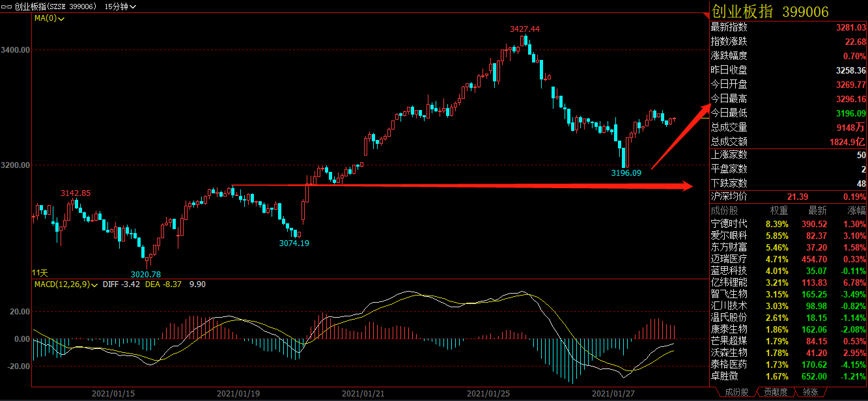Image resolution: width=868 pixels, height=401 pixels.
Task: Click the 上涨家数 label
Action: click(x=729, y=155)
